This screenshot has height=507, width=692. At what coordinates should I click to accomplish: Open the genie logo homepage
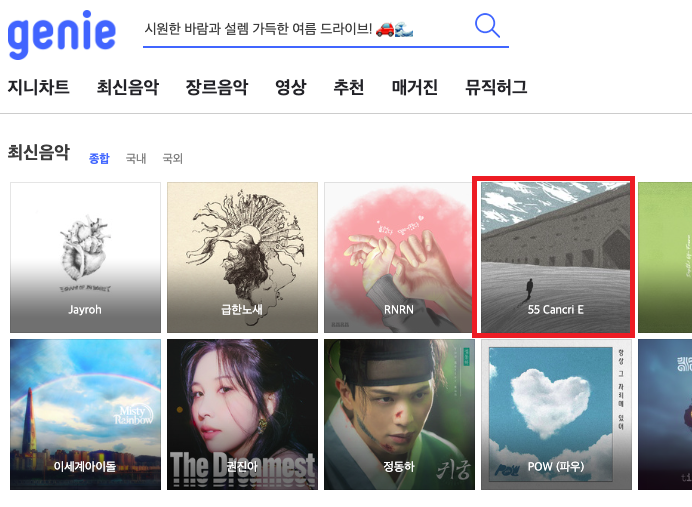62,35
